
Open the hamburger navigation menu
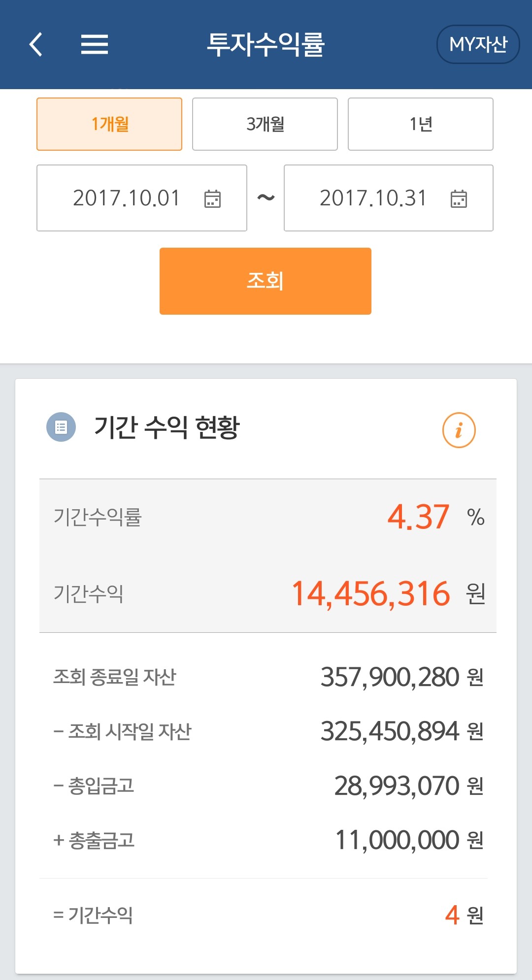click(93, 44)
